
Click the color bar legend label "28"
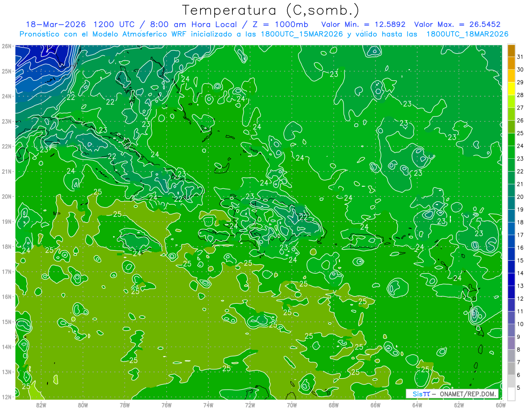(x=520, y=95)
